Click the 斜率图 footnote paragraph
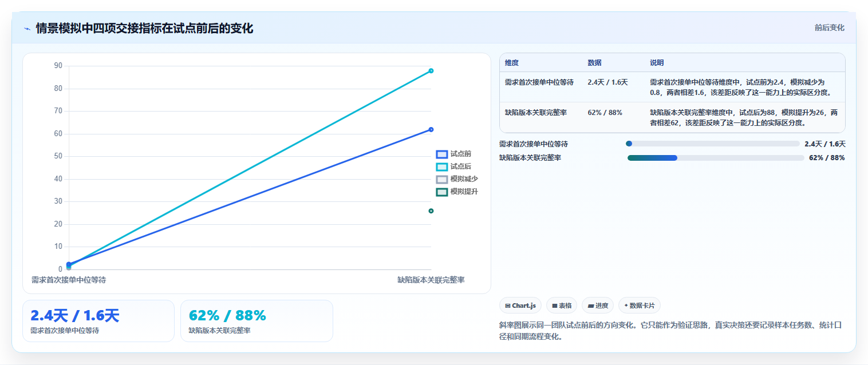This screenshot has width=868, height=365. tap(671, 331)
